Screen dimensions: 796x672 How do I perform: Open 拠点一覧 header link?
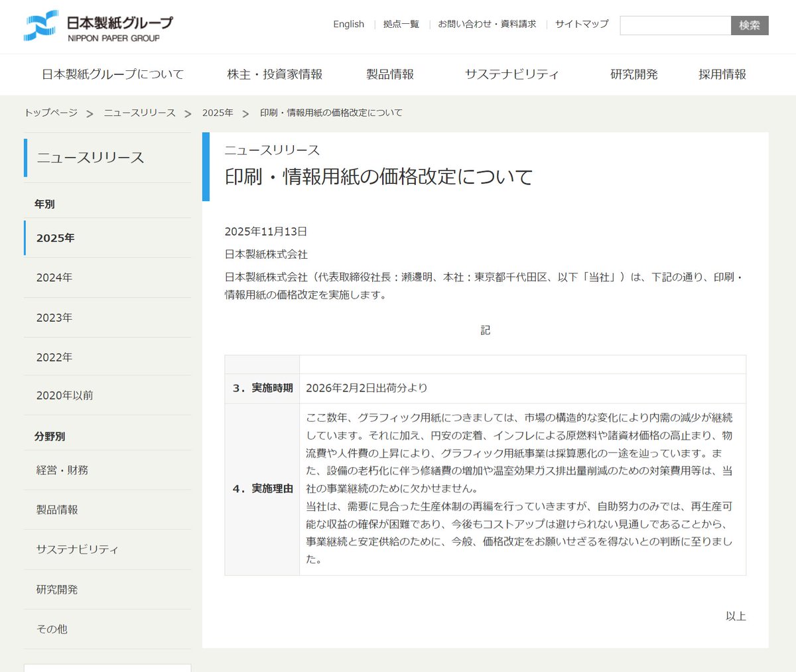pos(401,24)
